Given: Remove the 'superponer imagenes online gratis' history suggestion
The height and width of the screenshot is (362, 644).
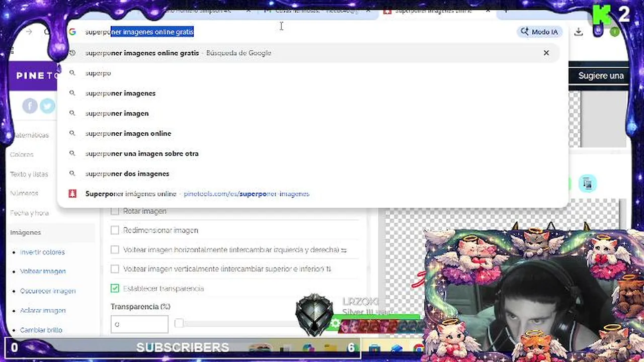Looking at the screenshot, I should [546, 53].
